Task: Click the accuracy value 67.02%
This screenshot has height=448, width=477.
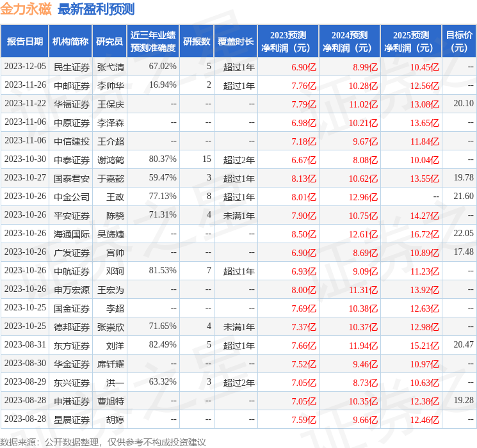Action: (x=163, y=67)
